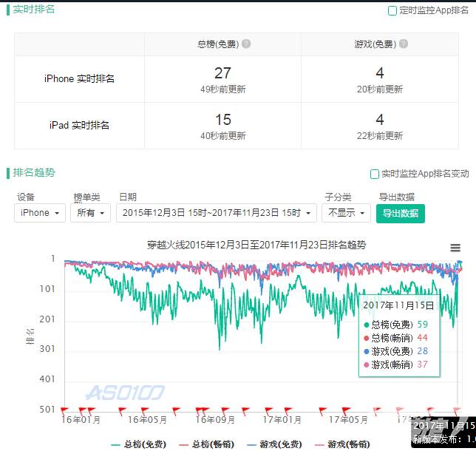
Task: Open the 子分类 不显示 dropdown
Action: [x=346, y=213]
